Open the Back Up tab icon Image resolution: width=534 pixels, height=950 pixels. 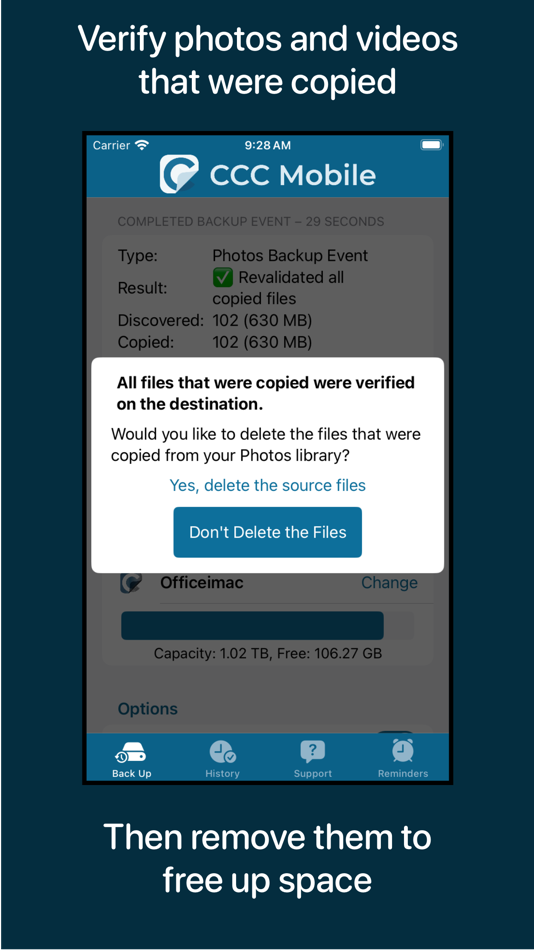point(131,752)
